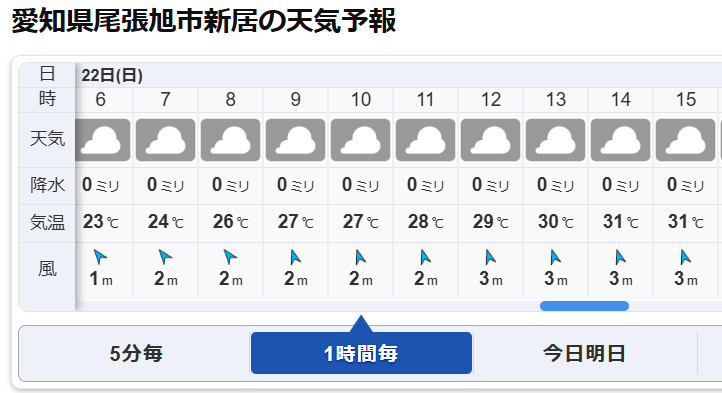Click the blue horizontal scrollbar thumb
The width and height of the screenshot is (722, 393).
(x=584, y=306)
